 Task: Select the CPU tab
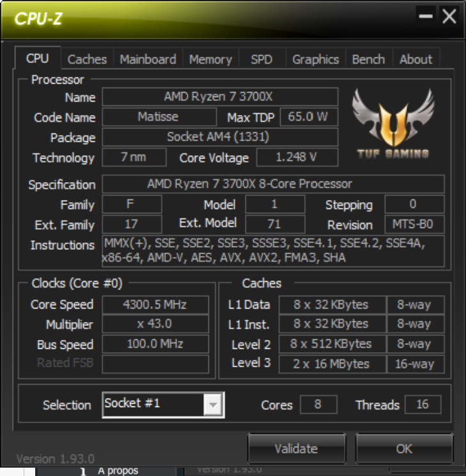pos(37,58)
